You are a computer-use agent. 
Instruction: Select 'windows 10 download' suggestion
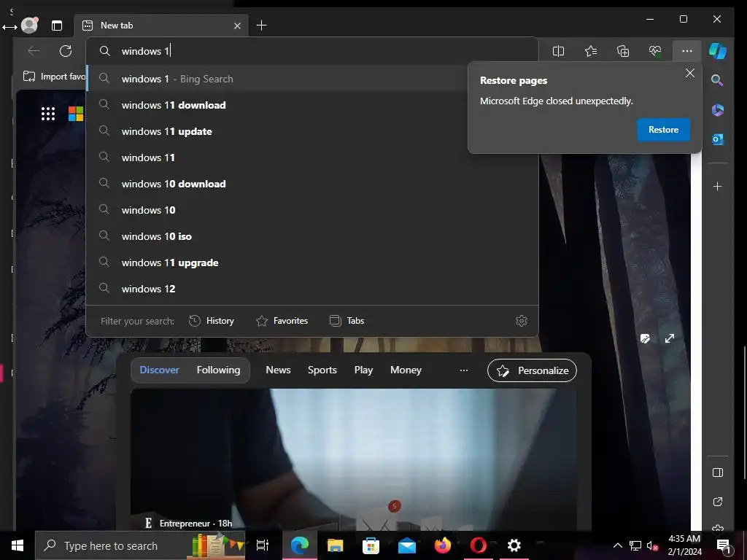click(x=312, y=184)
